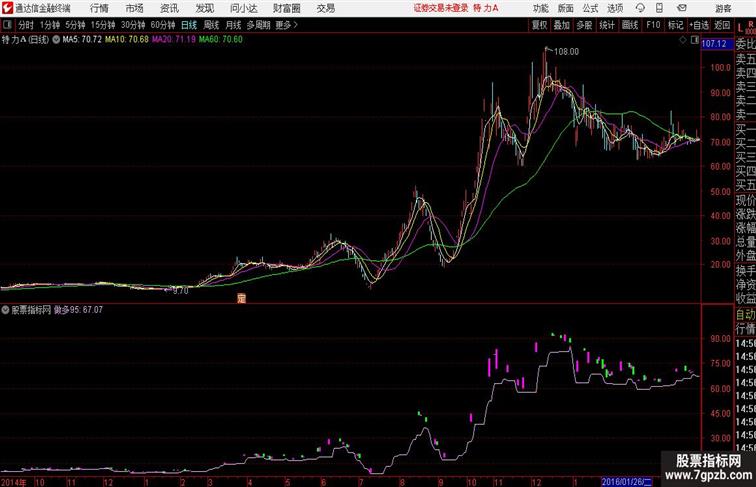Open the F10 company info button
This screenshot has width=756, height=487.
point(653,25)
